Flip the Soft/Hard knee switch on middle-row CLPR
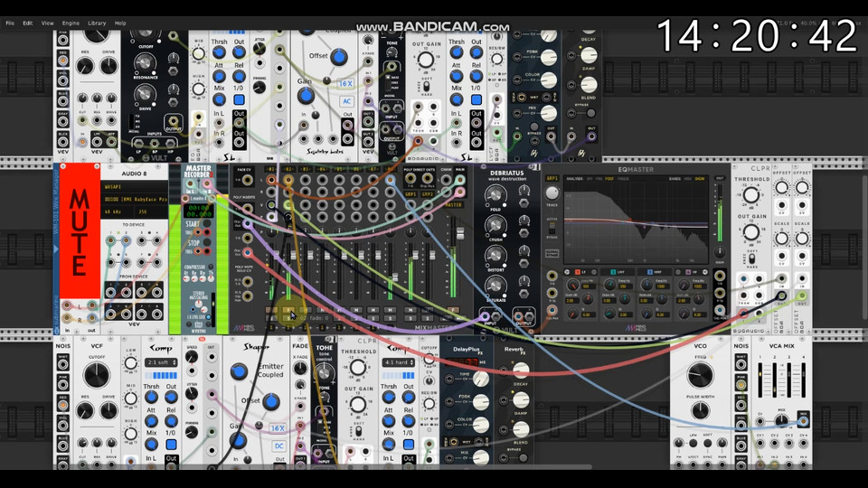Viewport: 868px width, 488px height. click(752, 258)
